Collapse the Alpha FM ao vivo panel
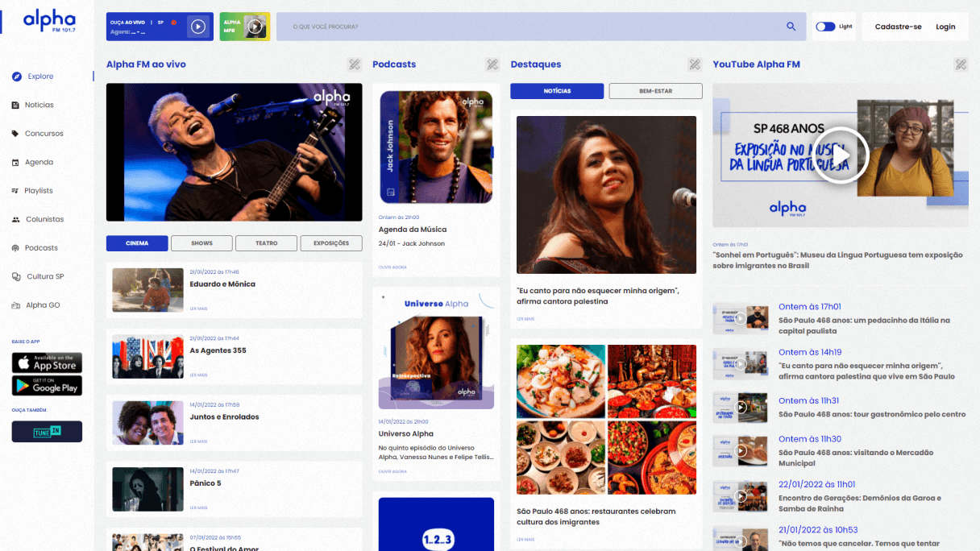980x551 pixels. [354, 64]
